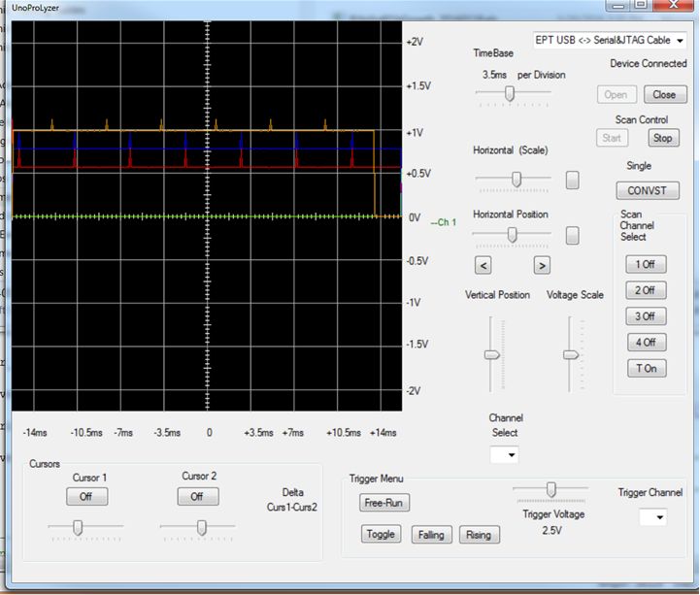700x595 pixels.
Task: Click the Horizontal (Scale) slider handle
Action: click(x=517, y=180)
